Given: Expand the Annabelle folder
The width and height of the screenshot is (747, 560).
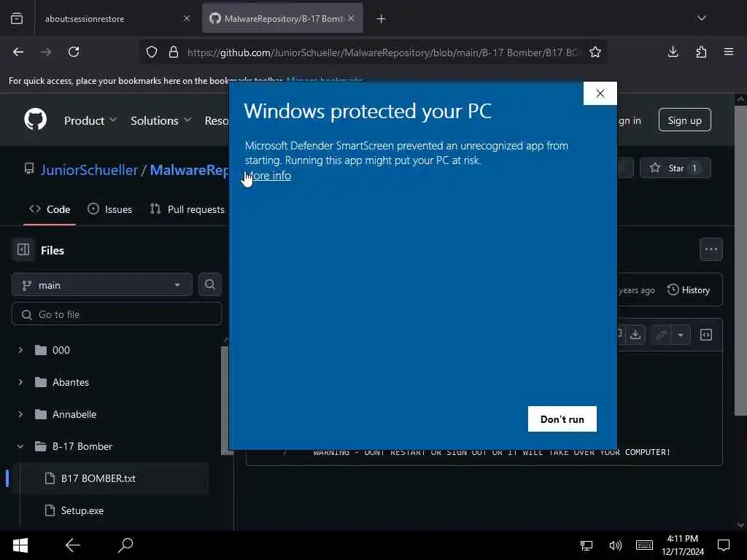Looking at the screenshot, I should (x=20, y=414).
